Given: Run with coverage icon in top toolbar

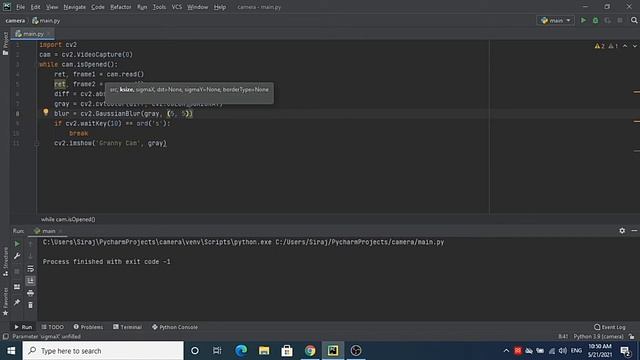Looking at the screenshot, I should pyautogui.click(x=608, y=20).
